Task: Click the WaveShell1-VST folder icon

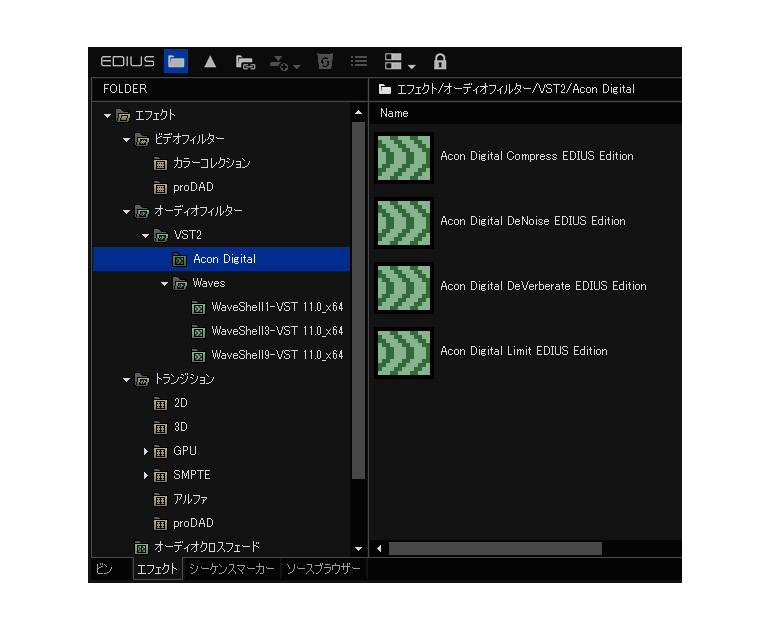Action: point(198,307)
